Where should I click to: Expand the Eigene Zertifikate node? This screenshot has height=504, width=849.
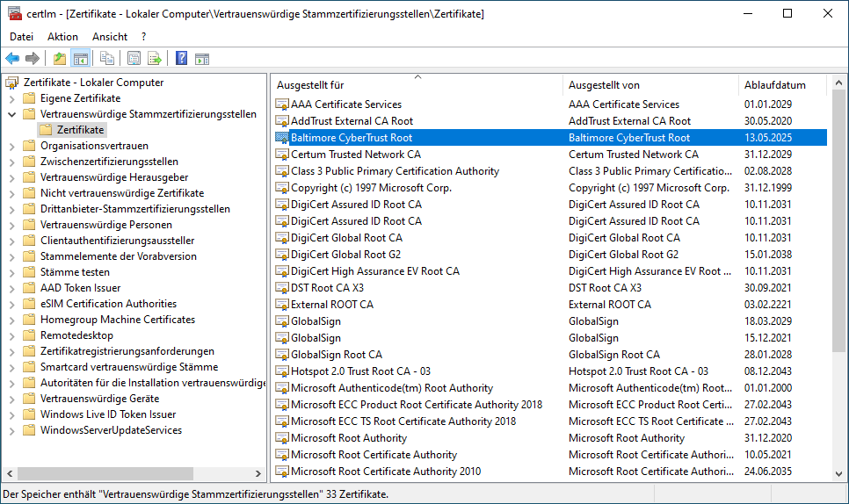tap(12, 99)
